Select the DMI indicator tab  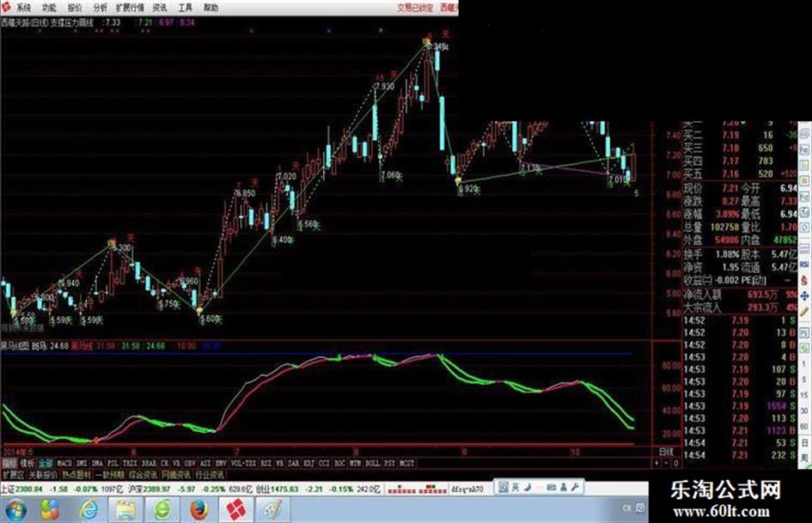tap(82, 464)
